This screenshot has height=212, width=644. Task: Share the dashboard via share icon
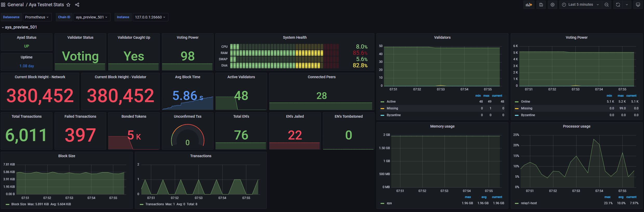pos(77,5)
